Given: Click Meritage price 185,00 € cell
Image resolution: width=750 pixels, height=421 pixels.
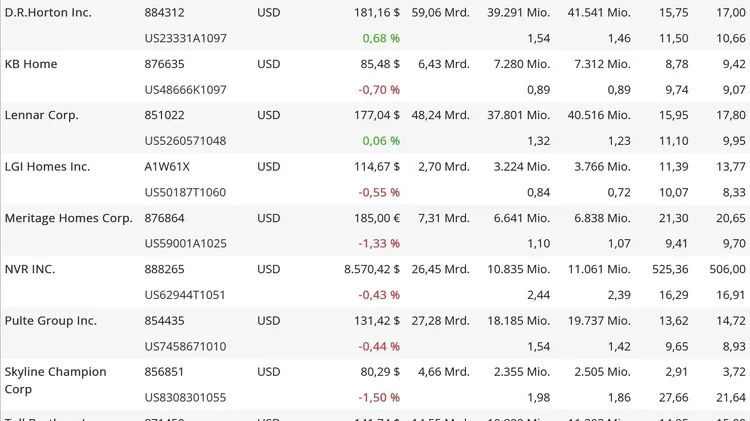Looking at the screenshot, I should 377,218.
